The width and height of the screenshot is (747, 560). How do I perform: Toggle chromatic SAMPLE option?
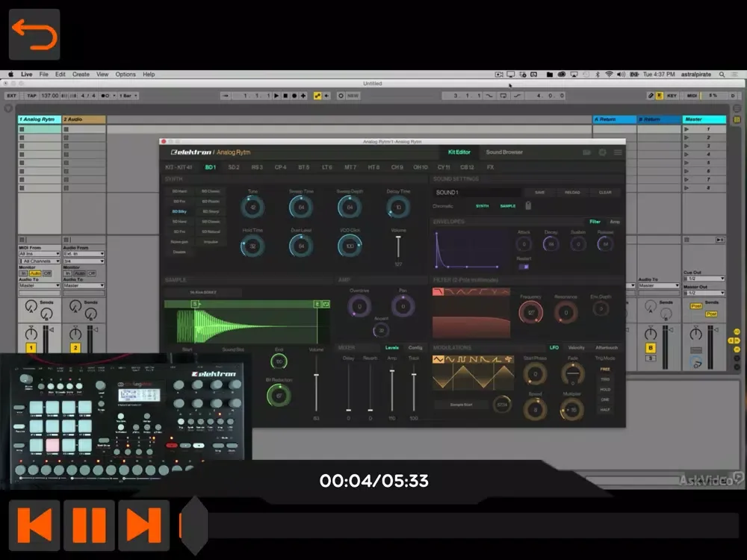[508, 206]
